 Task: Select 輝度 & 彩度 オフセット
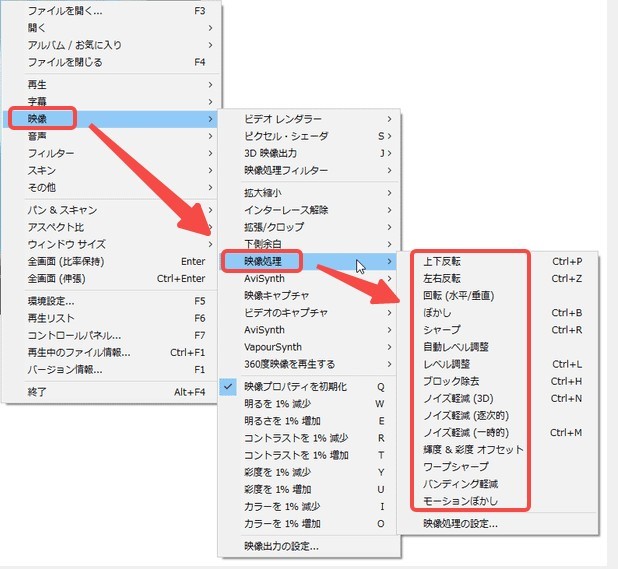[498, 450]
